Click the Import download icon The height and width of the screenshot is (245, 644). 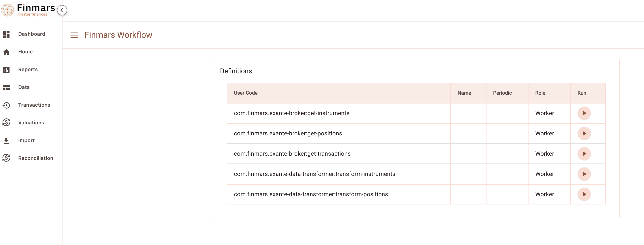coord(6,140)
